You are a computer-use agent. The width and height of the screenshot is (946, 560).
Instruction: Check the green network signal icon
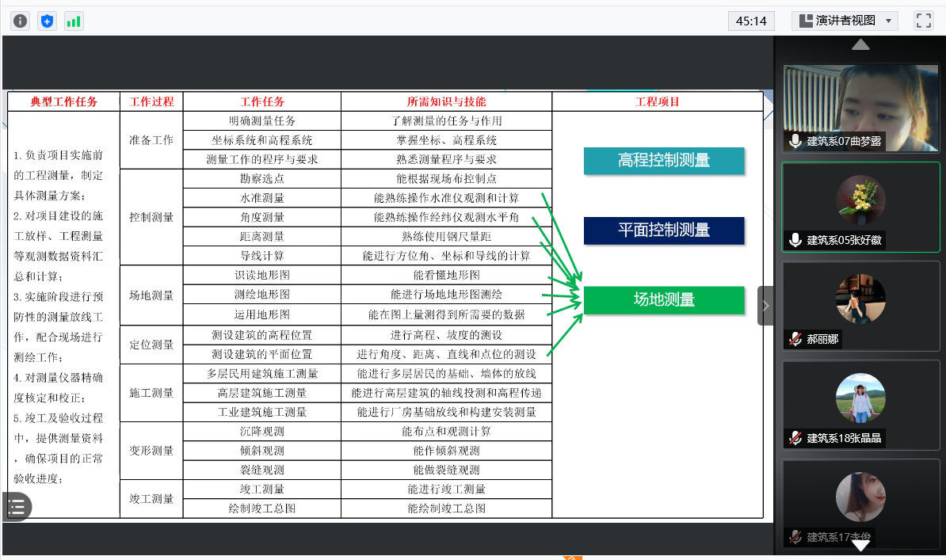[x=74, y=21]
